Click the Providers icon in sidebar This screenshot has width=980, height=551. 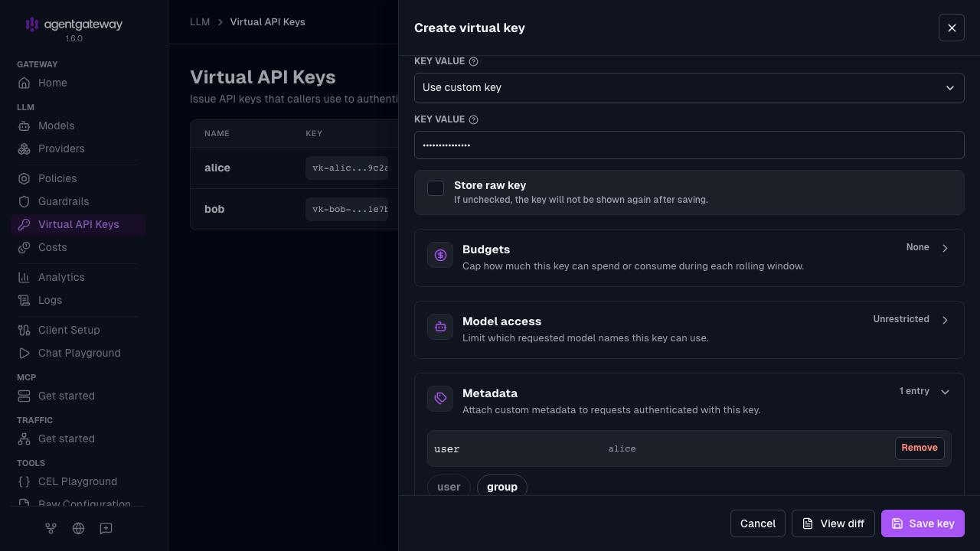24,148
